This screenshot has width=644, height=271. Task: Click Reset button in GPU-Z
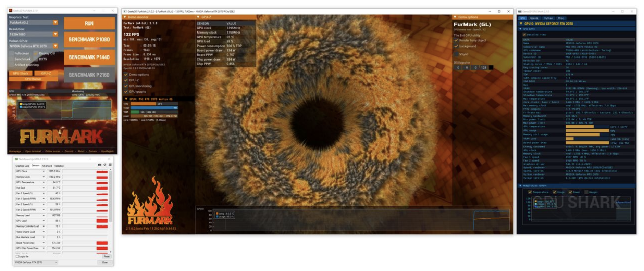107,256
